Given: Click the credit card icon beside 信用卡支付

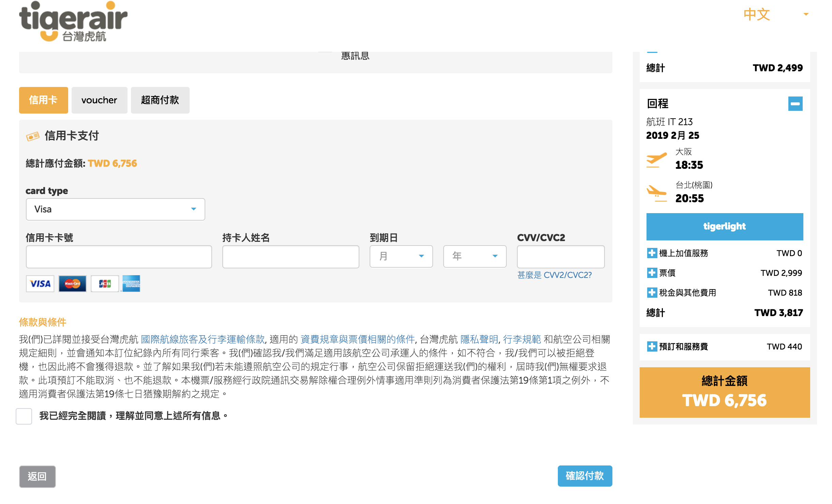Looking at the screenshot, I should (x=33, y=136).
